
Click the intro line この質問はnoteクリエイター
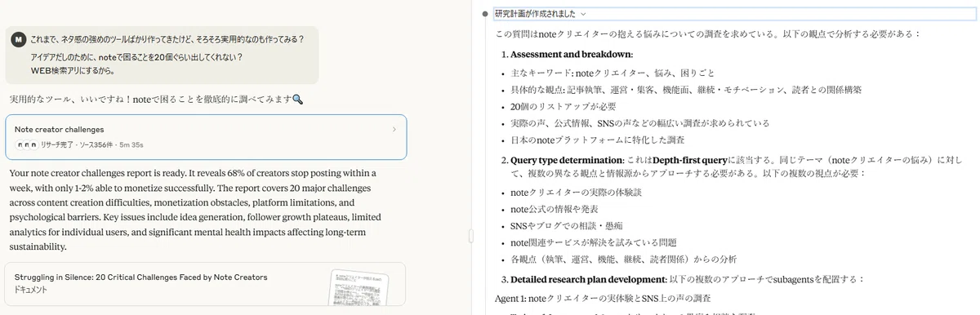pos(707,34)
